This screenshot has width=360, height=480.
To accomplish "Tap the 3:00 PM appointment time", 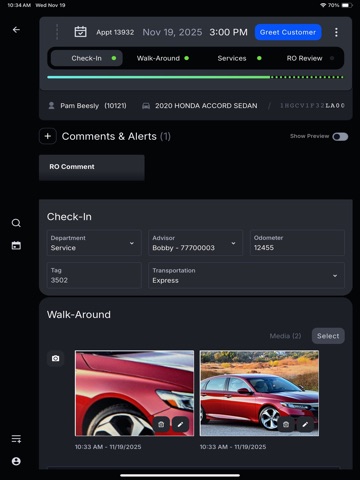I will tap(228, 32).
